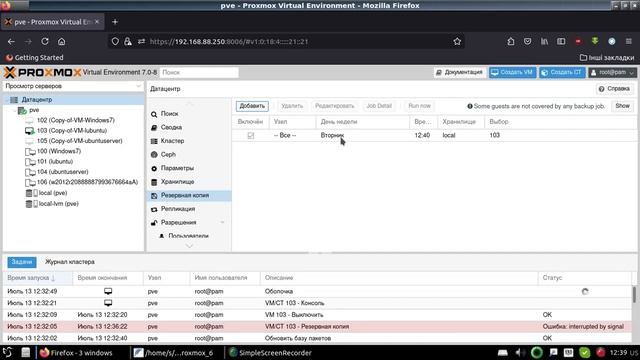Toggle the enabled checkbox of backup job
This screenshot has height=360, width=640.
[x=251, y=136]
